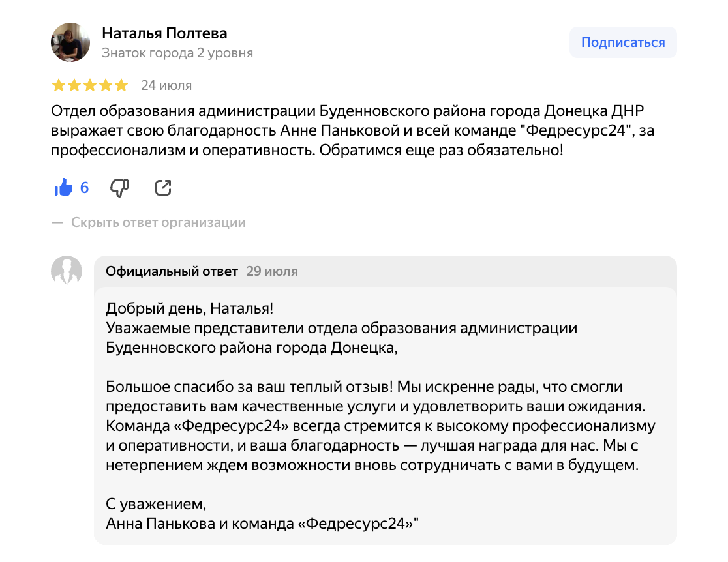Image resolution: width=728 pixels, height=562 pixels.
Task: Click the reply date 29 июля
Action: (x=274, y=271)
